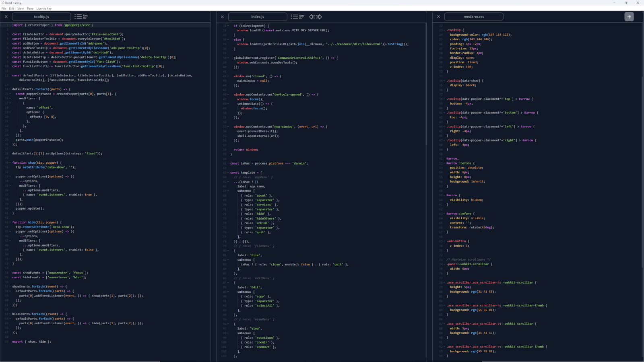Collapse the .tooltip rule in renderer.css

click(x=444, y=30)
